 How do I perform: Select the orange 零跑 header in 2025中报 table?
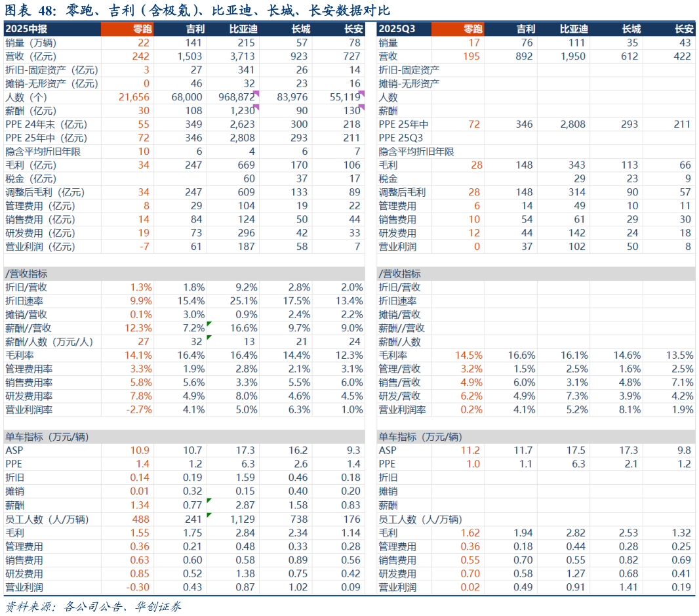click(x=127, y=29)
